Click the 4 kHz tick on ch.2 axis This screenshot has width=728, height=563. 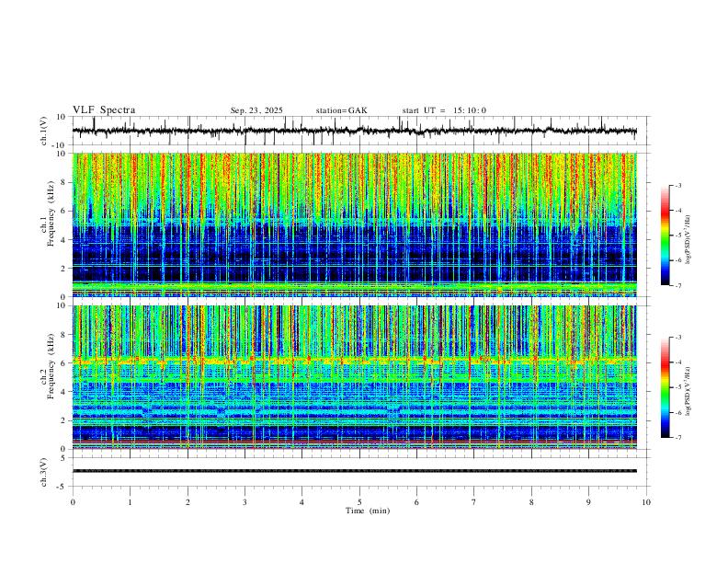(63, 392)
